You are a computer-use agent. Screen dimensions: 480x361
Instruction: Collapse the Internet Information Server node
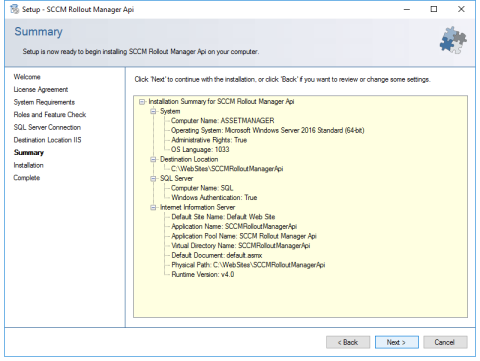153,207
